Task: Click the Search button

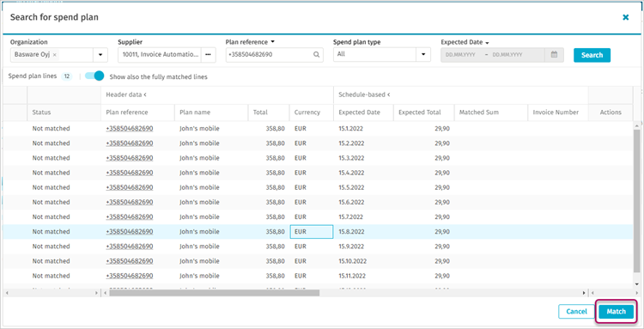Action: pyautogui.click(x=592, y=55)
